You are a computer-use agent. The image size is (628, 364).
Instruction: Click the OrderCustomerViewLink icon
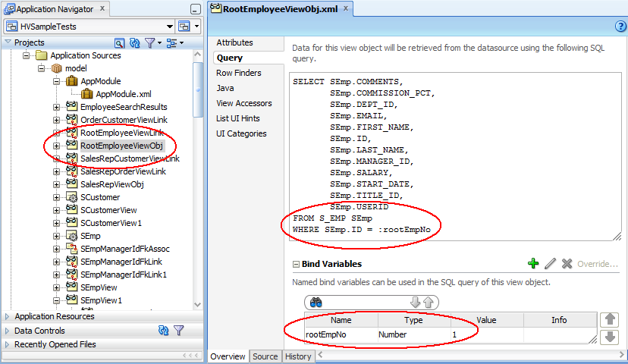(72, 120)
